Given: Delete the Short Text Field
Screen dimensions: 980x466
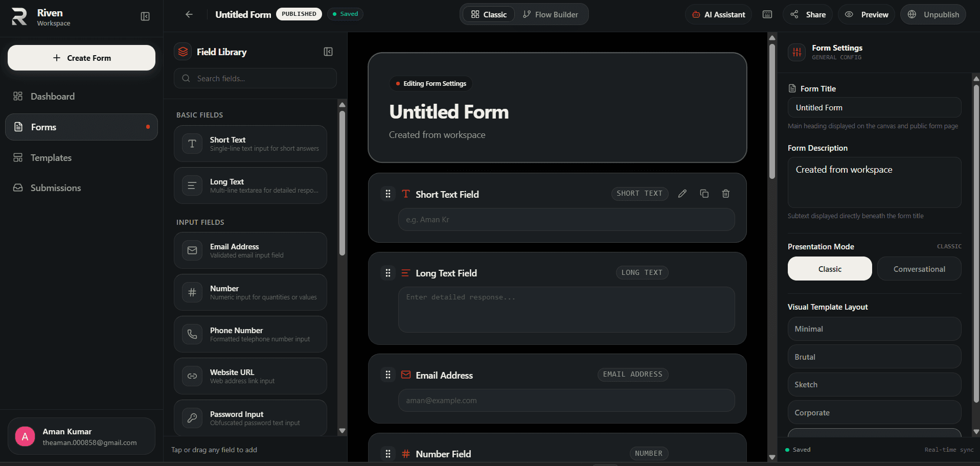Looking at the screenshot, I should 725,194.
